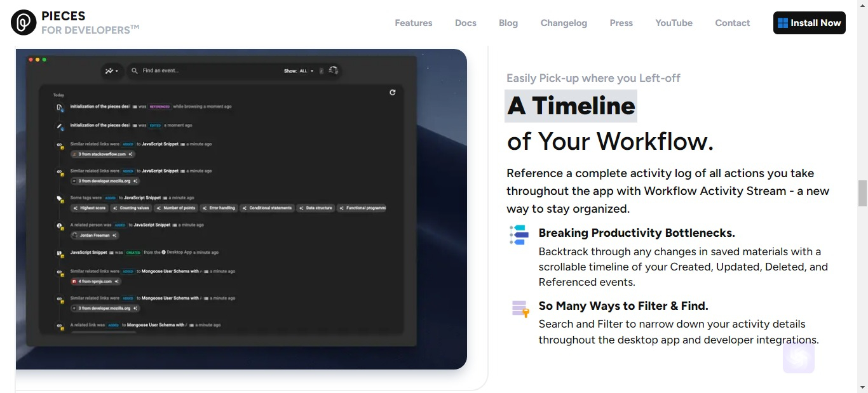
Task: Open the '3 from stackoverflow.com' chip
Action: 102,154
